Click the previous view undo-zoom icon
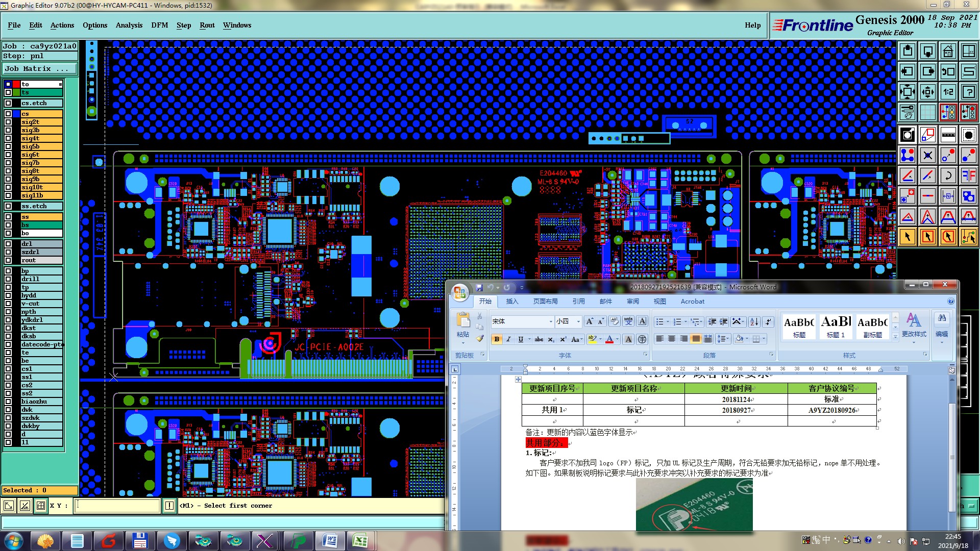The height and width of the screenshot is (551, 980). point(948,71)
